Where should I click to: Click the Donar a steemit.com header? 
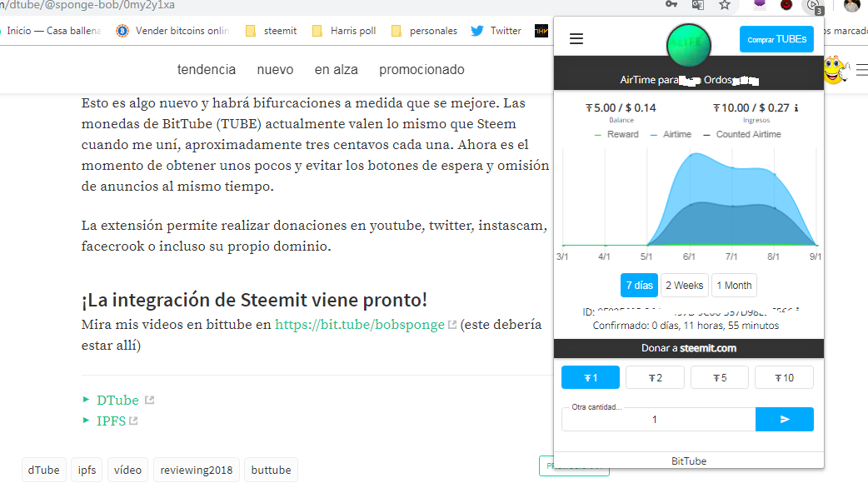point(689,348)
